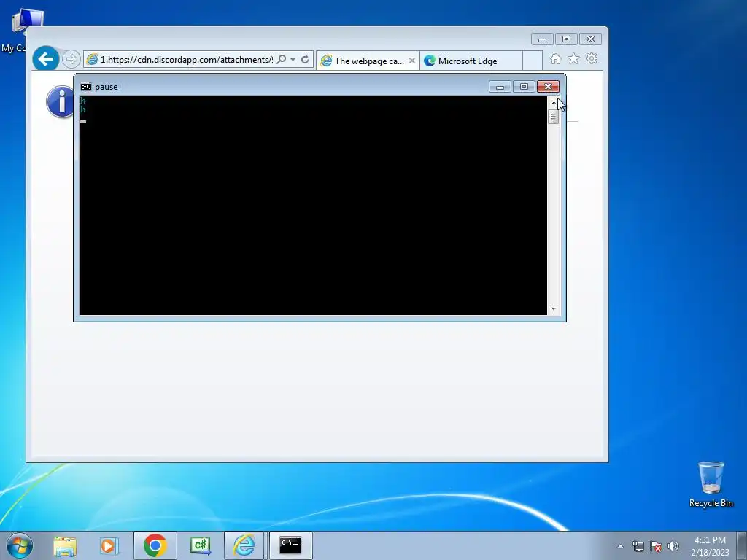Open the pause console window system menu icon
Image resolution: width=747 pixels, height=560 pixels.
(86, 87)
